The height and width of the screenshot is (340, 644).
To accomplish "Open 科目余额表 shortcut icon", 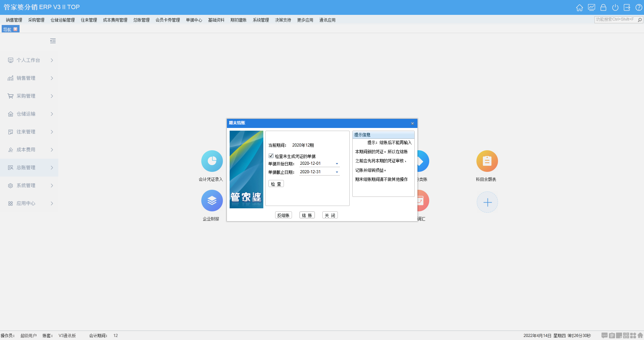I will [487, 161].
